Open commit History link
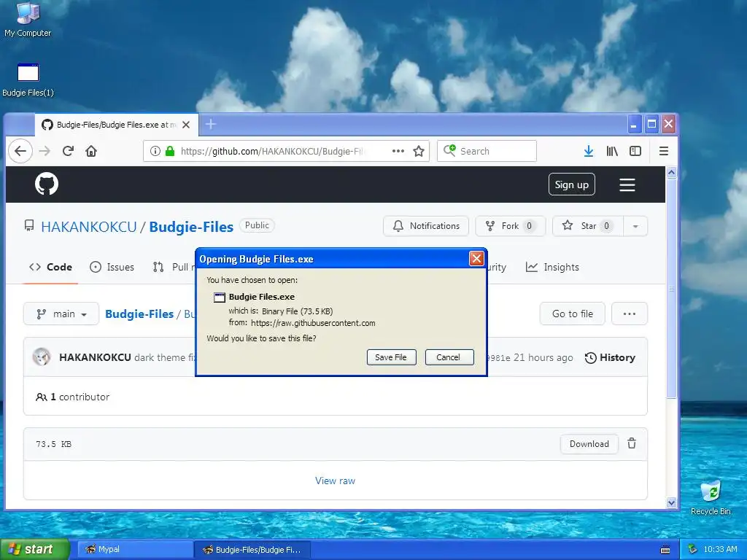This screenshot has height=560, width=747. click(610, 357)
